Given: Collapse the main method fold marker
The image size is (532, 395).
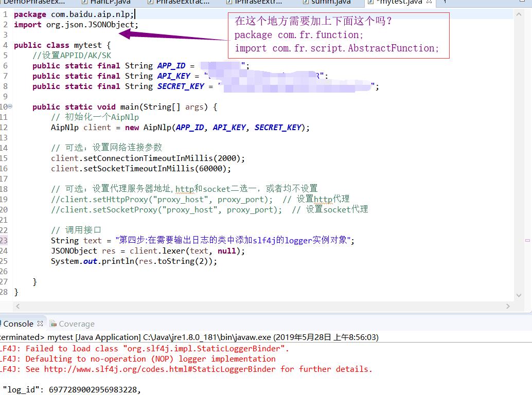Looking at the screenshot, I should click(x=10, y=106).
